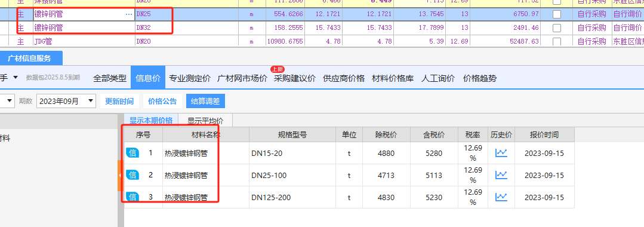Click 除税价 column header
The width and height of the screenshot is (644, 227).
click(x=386, y=134)
